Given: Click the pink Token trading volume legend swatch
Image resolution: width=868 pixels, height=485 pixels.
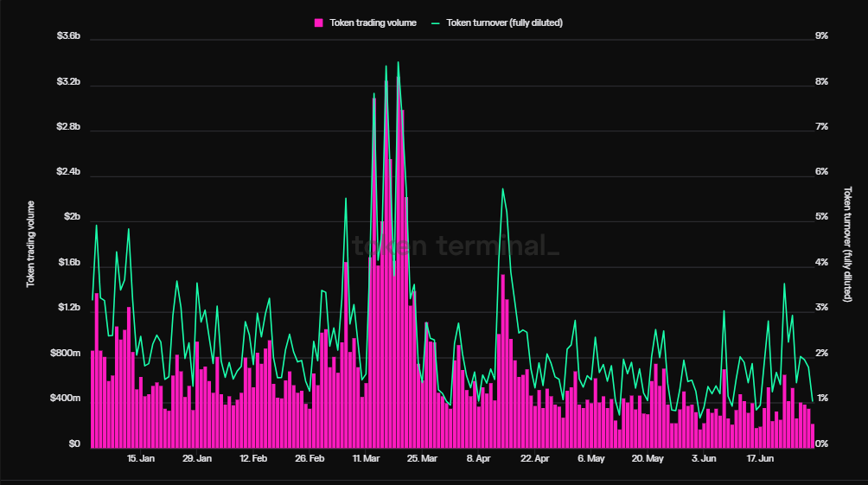Looking at the screenshot, I should [318, 22].
